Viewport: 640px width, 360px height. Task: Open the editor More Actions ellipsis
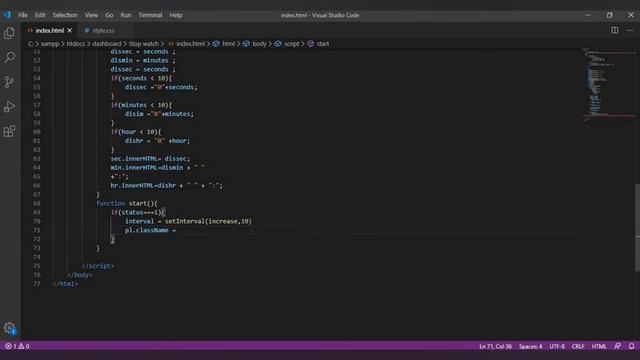(630, 30)
